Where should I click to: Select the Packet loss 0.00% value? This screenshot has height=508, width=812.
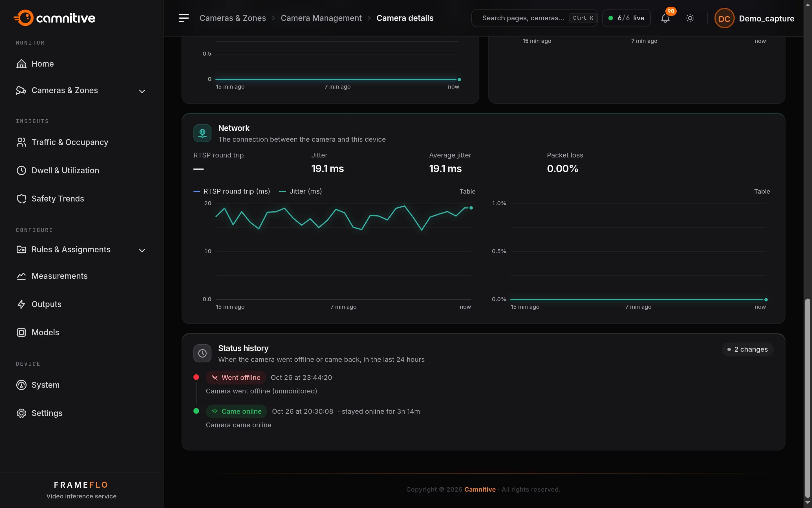563,169
